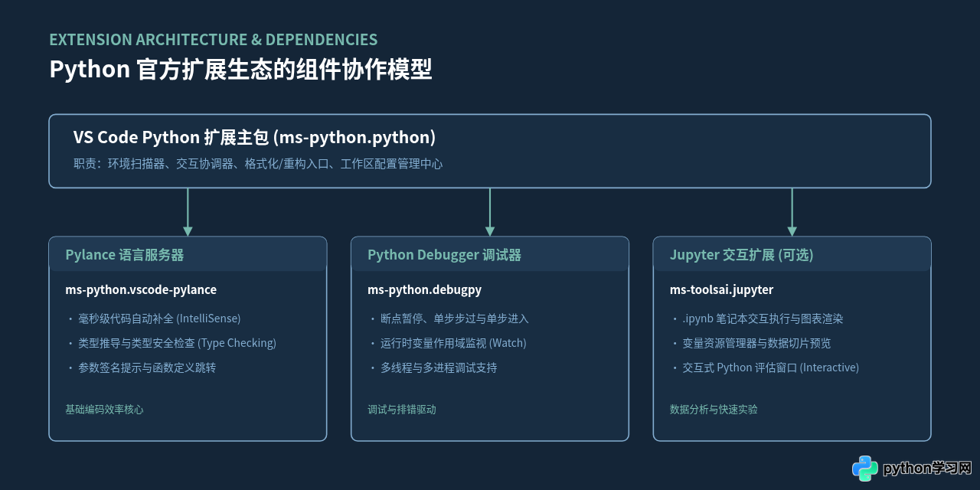Click the 'Python Debugger 调试器' card header
The width and height of the screenshot is (980, 490).
point(490,255)
